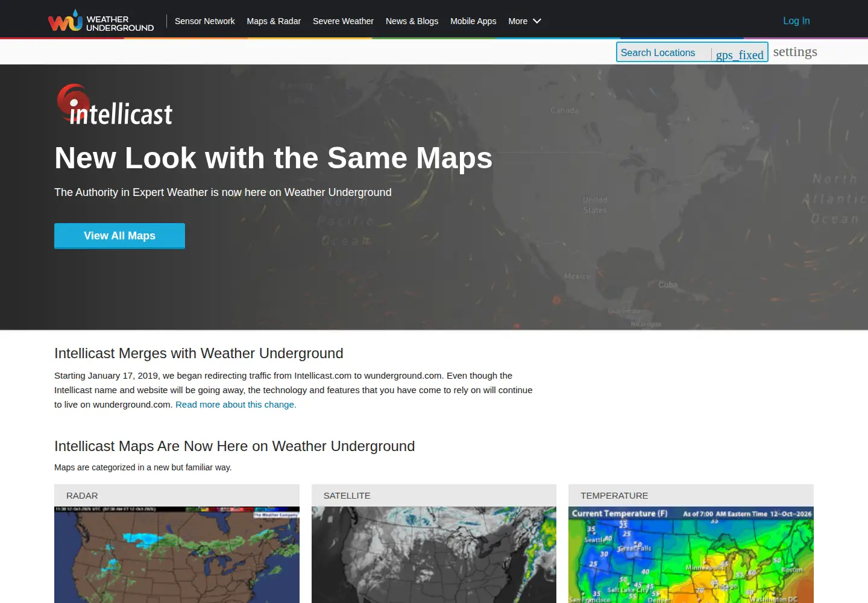This screenshot has width=868, height=603.
Task: Open the Satellite map thumbnail
Action: click(434, 555)
